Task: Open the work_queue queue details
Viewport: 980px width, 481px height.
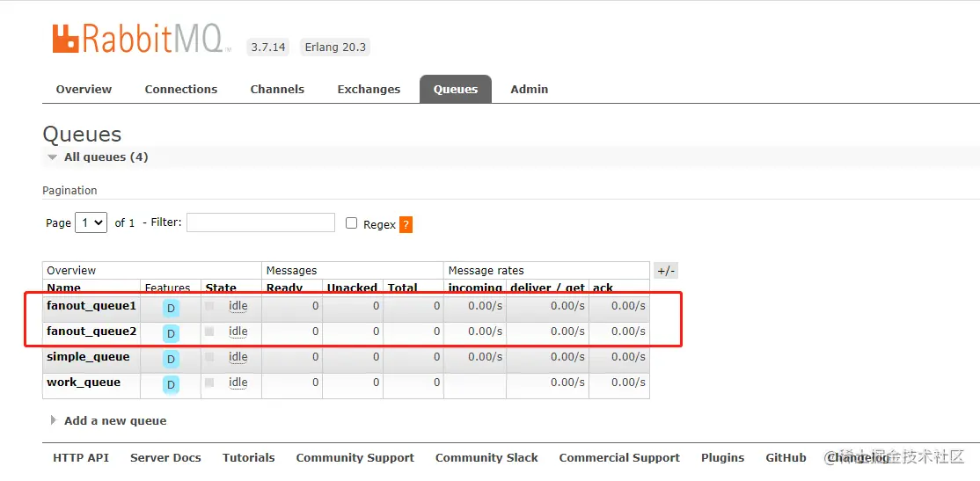Action: tap(84, 383)
